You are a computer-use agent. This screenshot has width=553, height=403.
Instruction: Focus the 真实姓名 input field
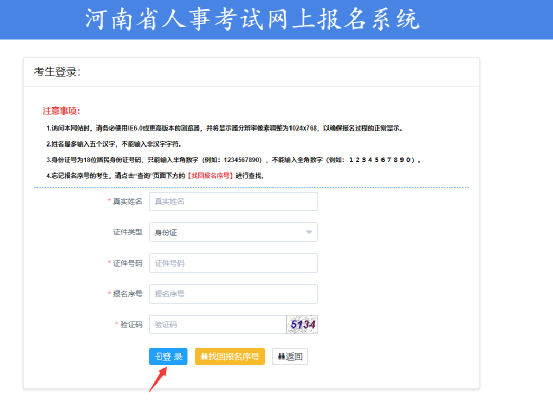point(233,201)
